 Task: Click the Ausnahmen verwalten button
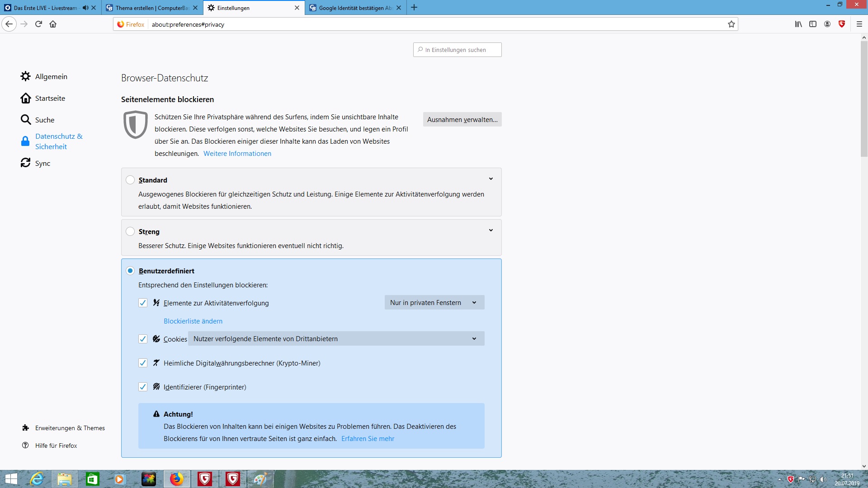click(x=462, y=119)
